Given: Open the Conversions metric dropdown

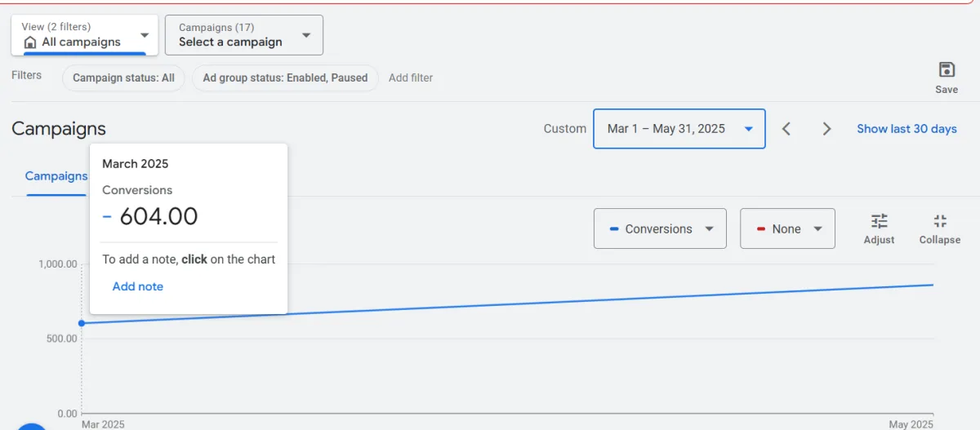Looking at the screenshot, I should [x=659, y=229].
